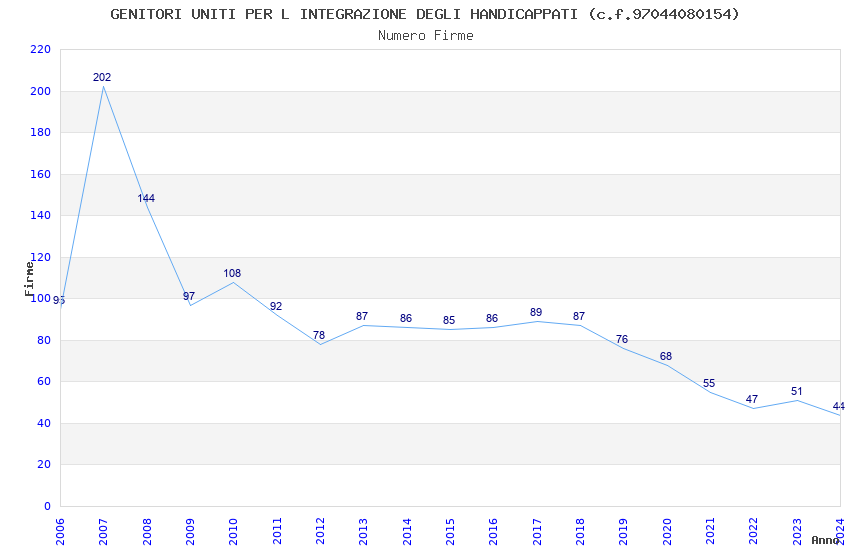Click the x-axis year label 2011
The width and height of the screenshot is (850, 550).
point(277,532)
